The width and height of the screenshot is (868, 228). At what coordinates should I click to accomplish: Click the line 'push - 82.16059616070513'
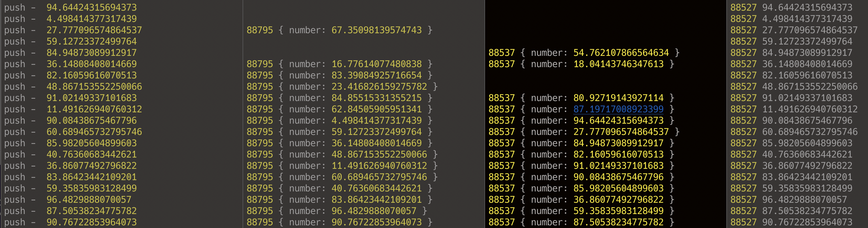pos(70,75)
